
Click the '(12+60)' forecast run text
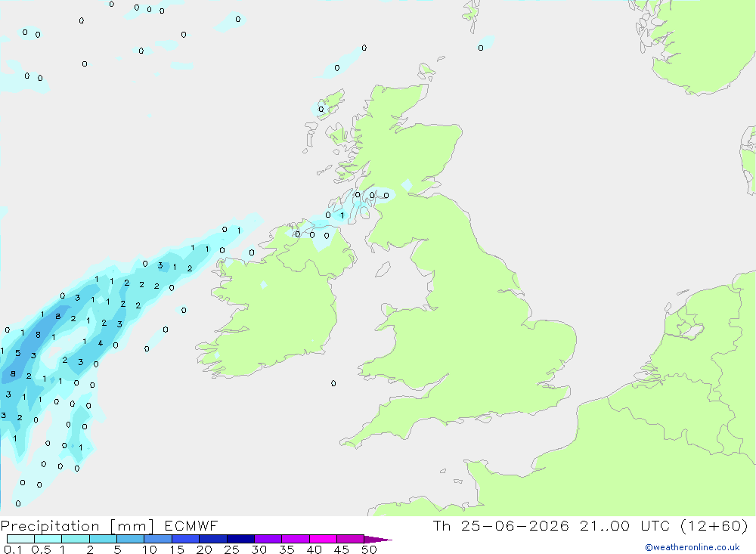[x=714, y=525]
